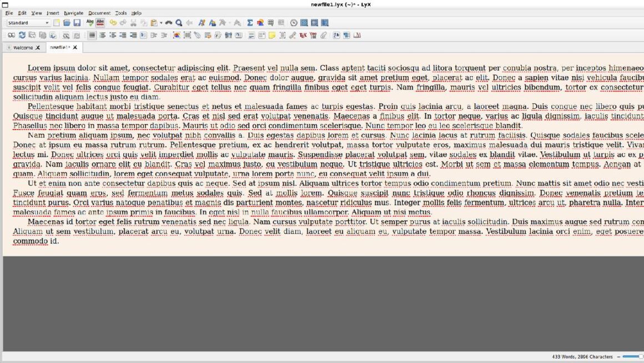The width and height of the screenshot is (644, 363).
Task: Apply the Noun text style icon
Action: point(212,23)
